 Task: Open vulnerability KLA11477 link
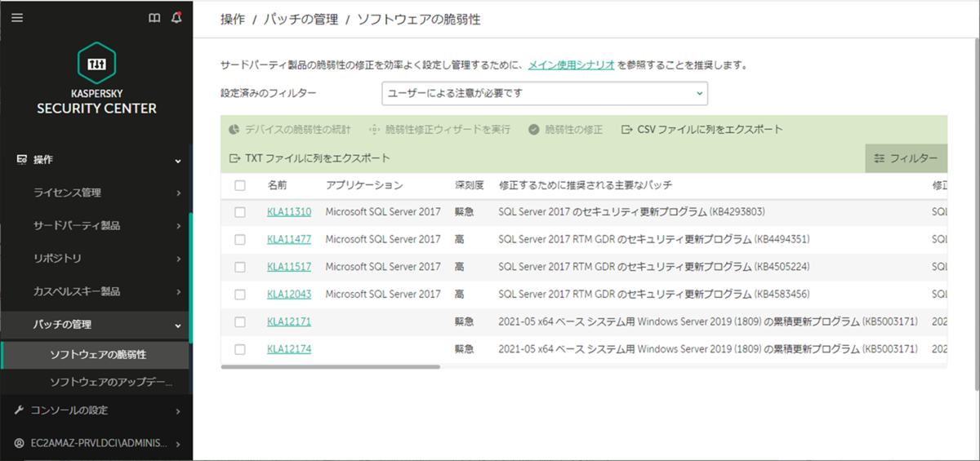289,239
